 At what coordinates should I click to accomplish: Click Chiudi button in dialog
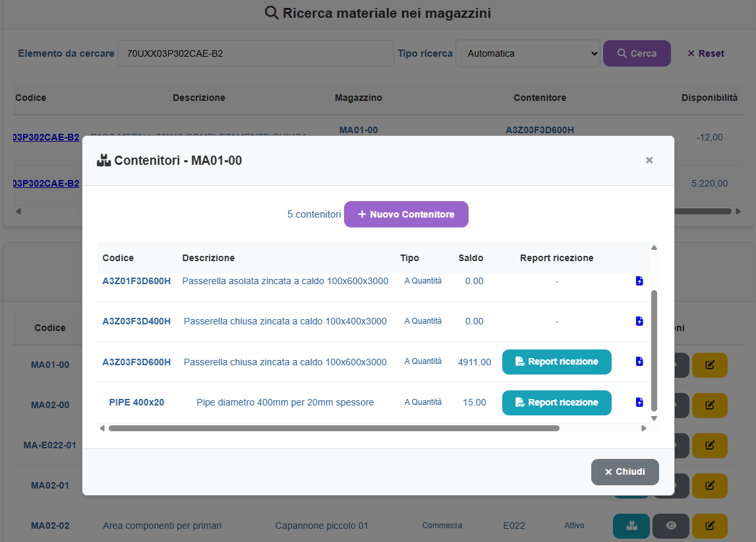tap(625, 471)
